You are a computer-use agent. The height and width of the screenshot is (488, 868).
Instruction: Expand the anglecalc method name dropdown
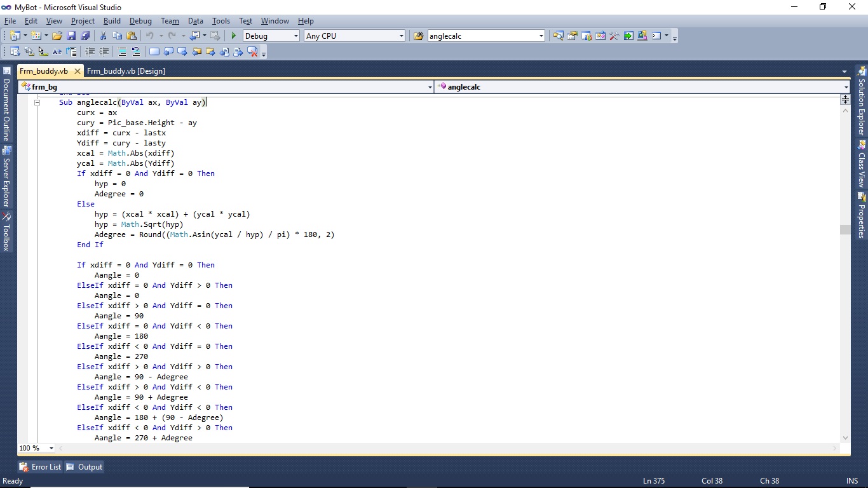click(846, 87)
